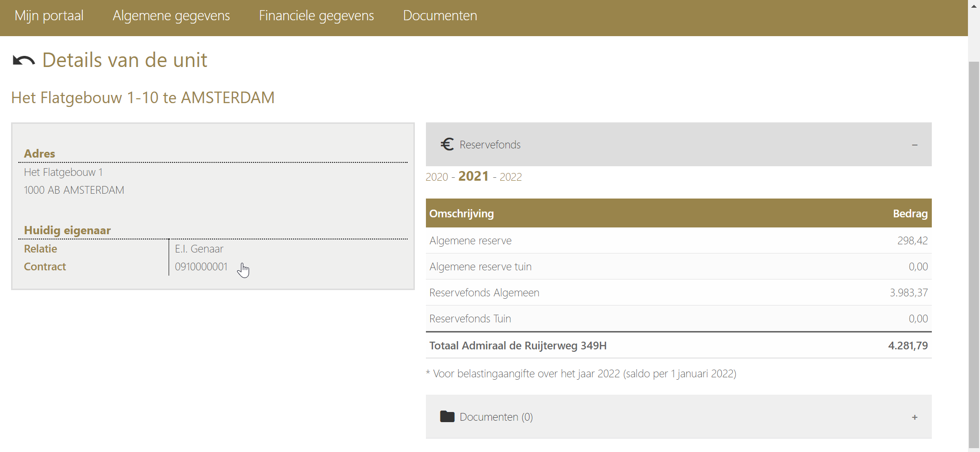
Task: Click the address Het Flatgebouw 1
Action: [63, 172]
